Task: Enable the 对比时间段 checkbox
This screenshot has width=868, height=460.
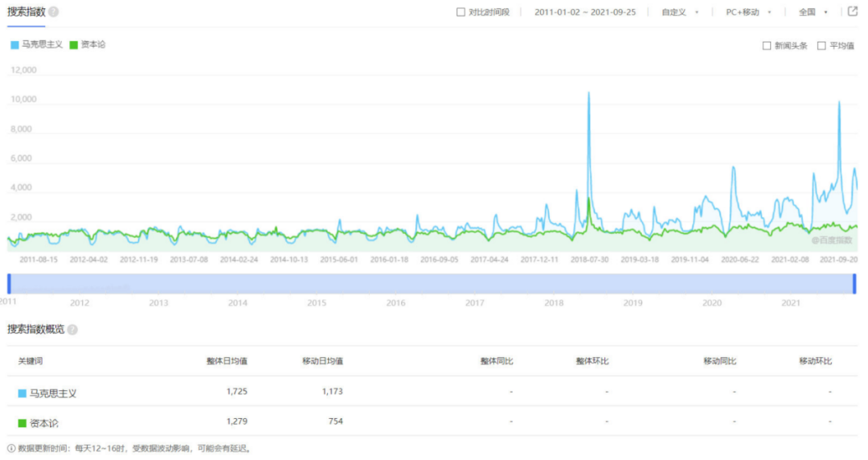Action: 461,12
